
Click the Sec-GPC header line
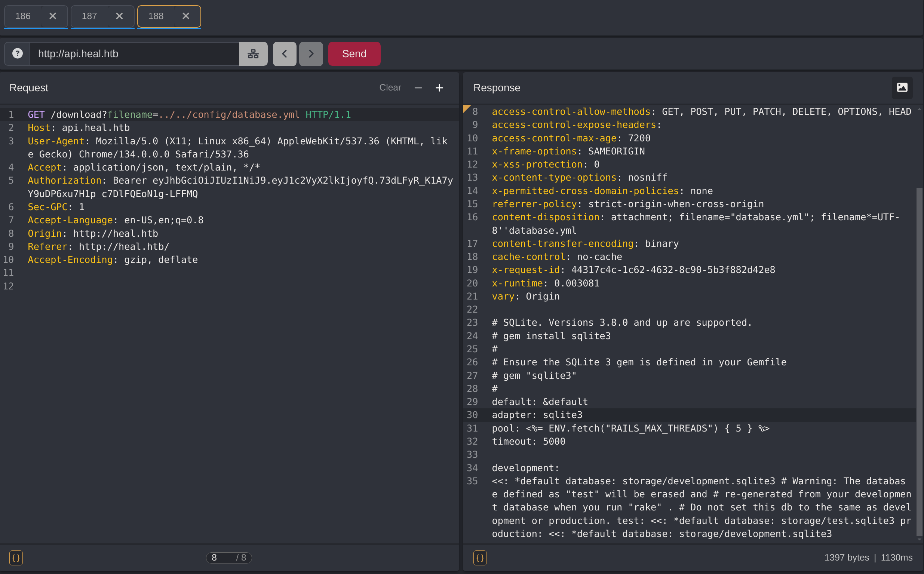coord(56,207)
